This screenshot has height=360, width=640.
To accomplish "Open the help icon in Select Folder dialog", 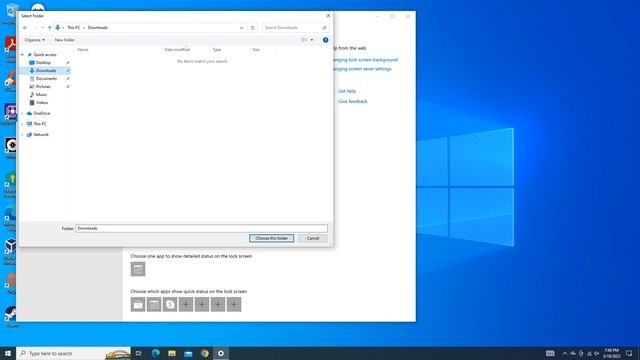I will pos(325,40).
